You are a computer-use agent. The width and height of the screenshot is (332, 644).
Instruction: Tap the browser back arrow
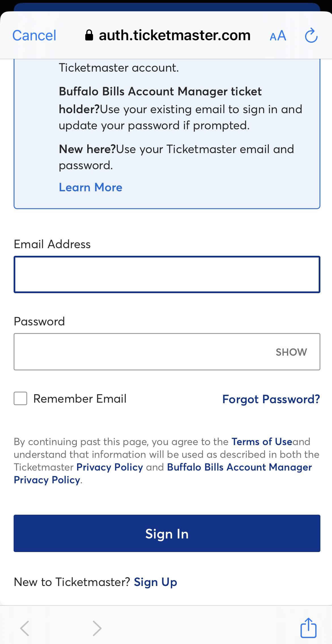pos(25,628)
